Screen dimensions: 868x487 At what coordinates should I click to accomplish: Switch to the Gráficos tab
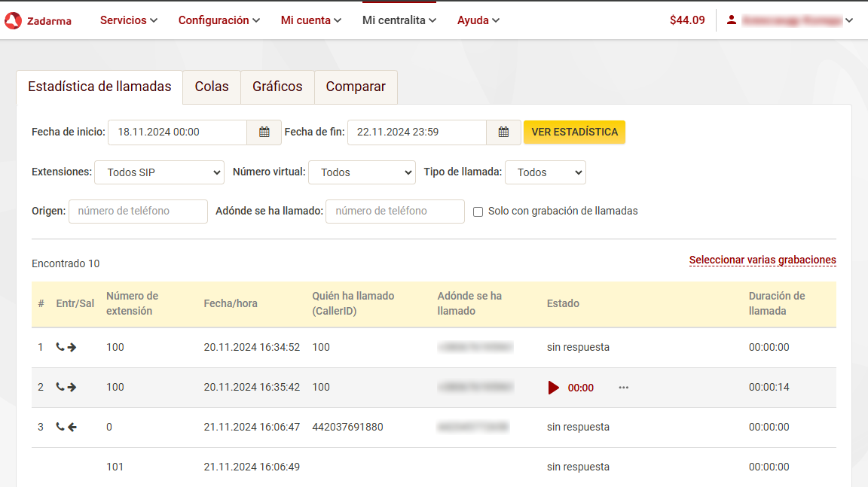(x=277, y=87)
